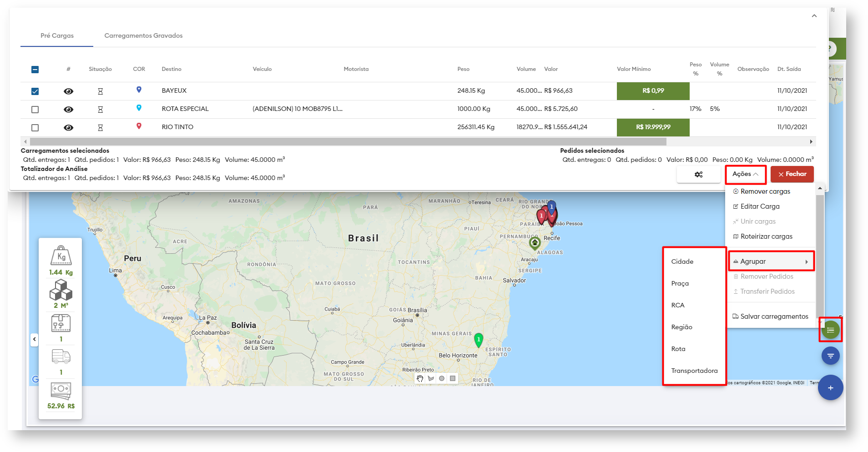The image size is (868, 452).
Task: Click the hourglass status icon for BAYEUX
Action: coord(101,91)
